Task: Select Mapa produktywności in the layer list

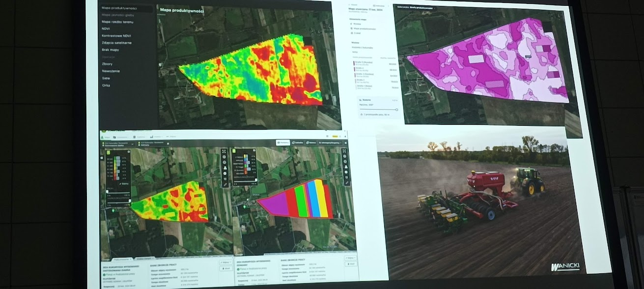Action: (x=119, y=8)
